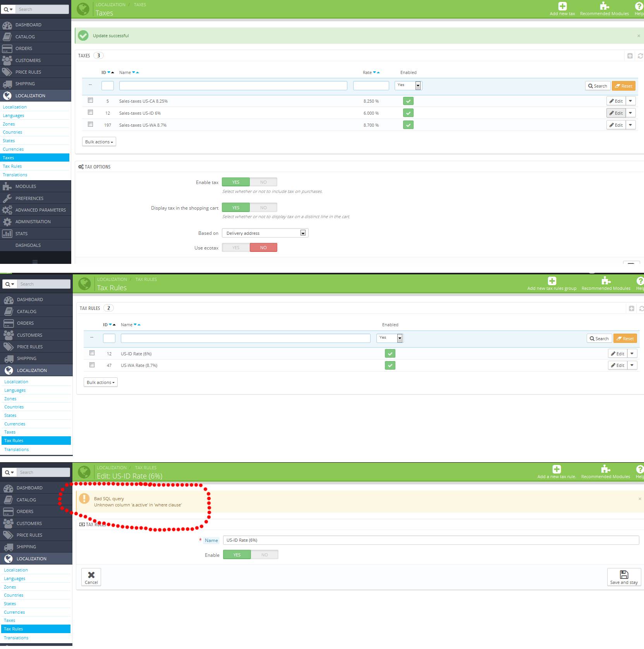Check the box for Sales-taxes US-WA 8.7%
This screenshot has height=649, width=644.
tap(91, 124)
